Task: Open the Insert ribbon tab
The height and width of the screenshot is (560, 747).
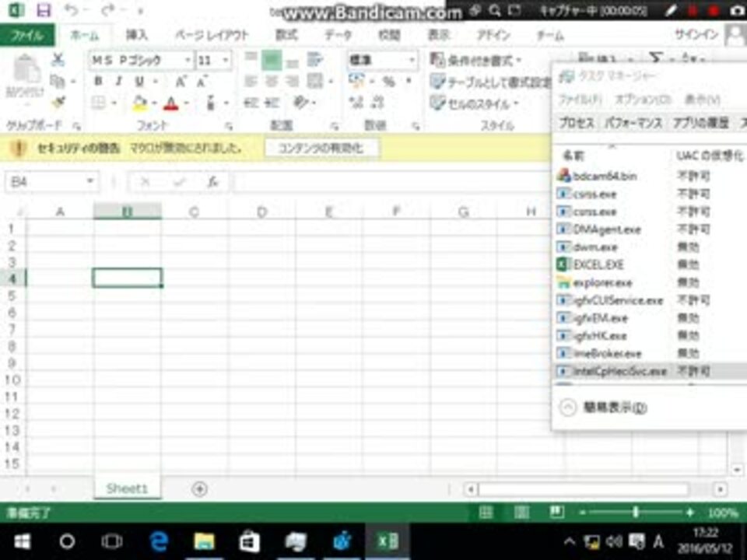Action: (x=136, y=35)
